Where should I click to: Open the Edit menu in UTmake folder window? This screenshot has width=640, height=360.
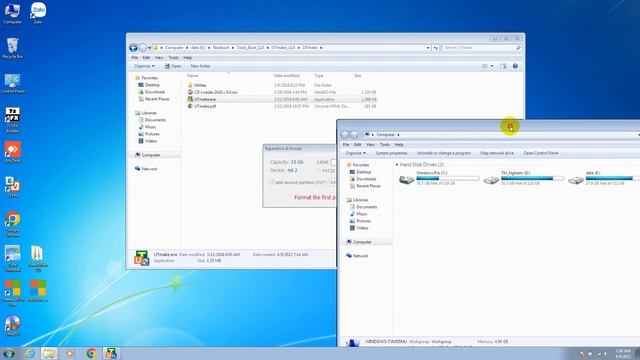point(146,58)
